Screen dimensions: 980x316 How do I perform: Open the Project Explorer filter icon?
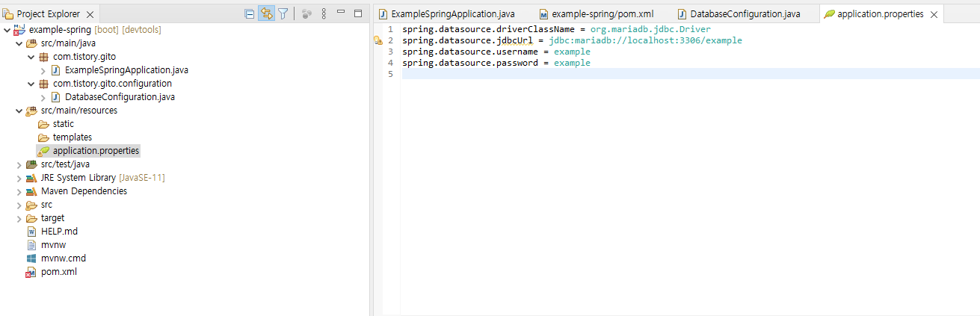283,14
